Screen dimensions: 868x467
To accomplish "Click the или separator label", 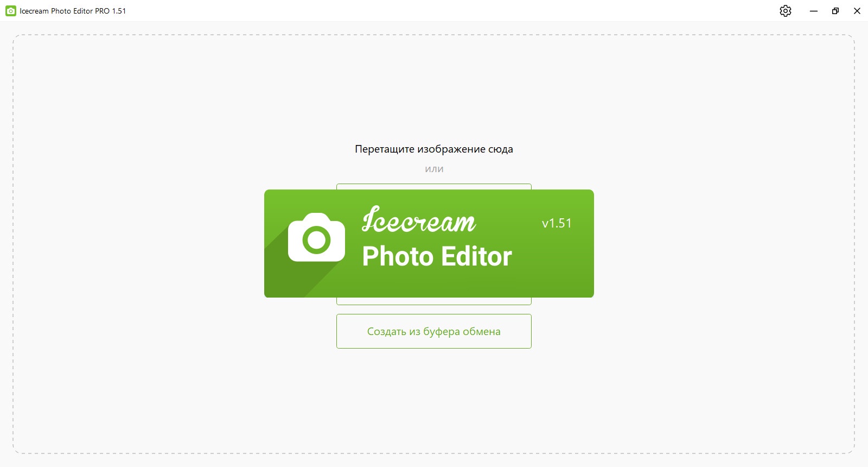I will click(434, 169).
